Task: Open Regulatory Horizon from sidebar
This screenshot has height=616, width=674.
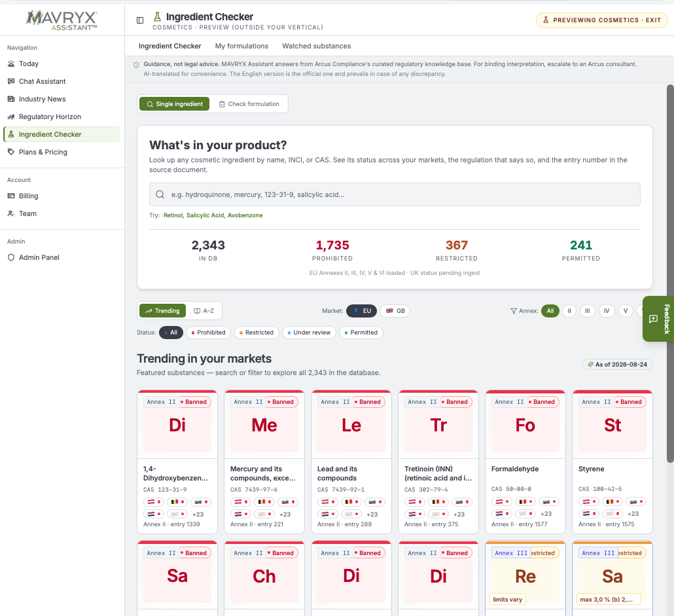Action: click(62, 117)
